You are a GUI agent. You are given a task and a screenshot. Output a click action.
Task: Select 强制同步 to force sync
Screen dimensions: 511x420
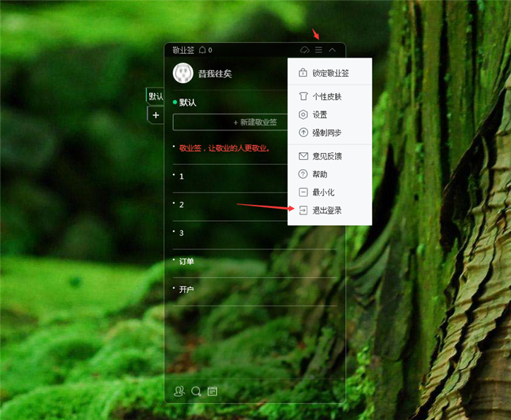click(x=326, y=133)
